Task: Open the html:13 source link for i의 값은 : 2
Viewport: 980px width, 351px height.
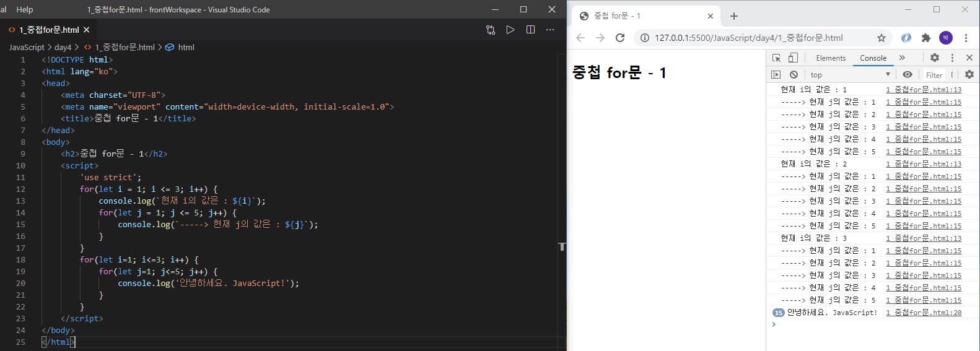Action: [x=924, y=164]
